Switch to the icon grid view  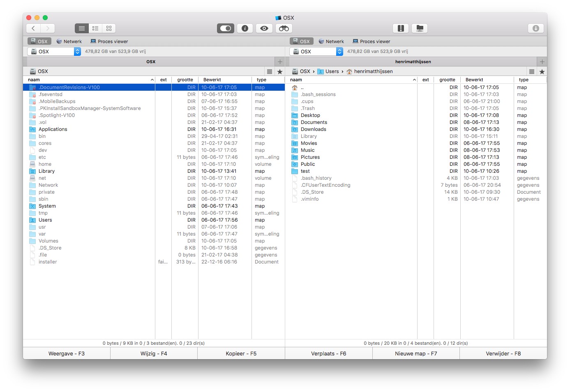[x=109, y=28]
